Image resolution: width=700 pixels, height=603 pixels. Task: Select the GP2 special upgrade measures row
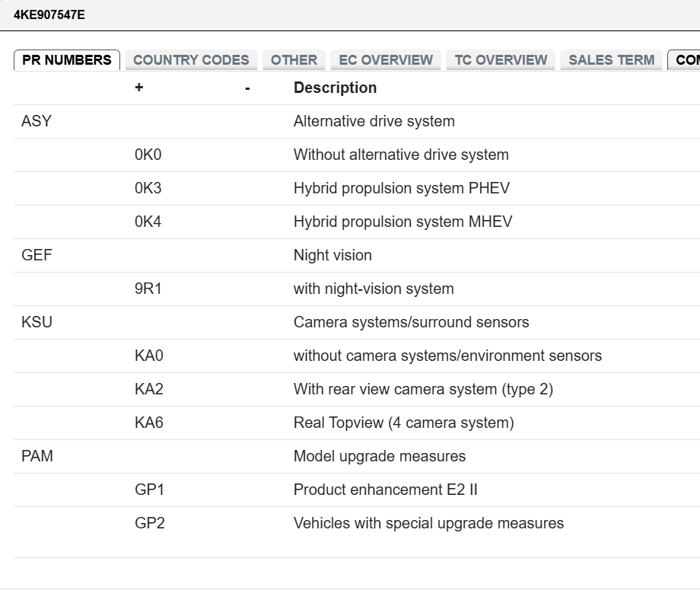click(357, 524)
